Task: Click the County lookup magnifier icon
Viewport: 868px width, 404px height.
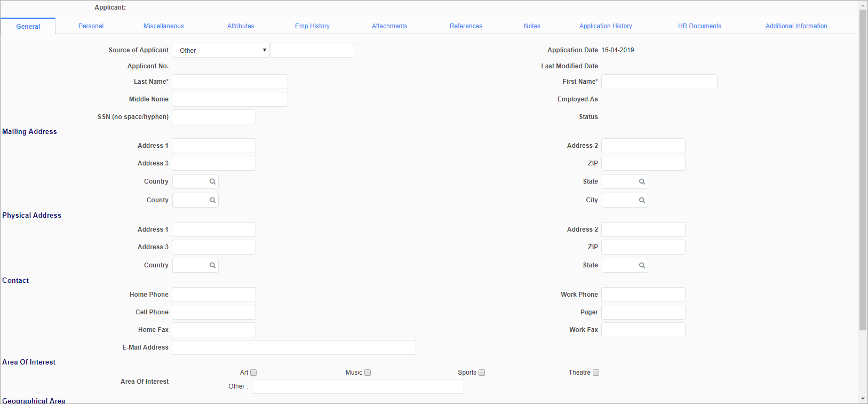Action: (x=212, y=200)
